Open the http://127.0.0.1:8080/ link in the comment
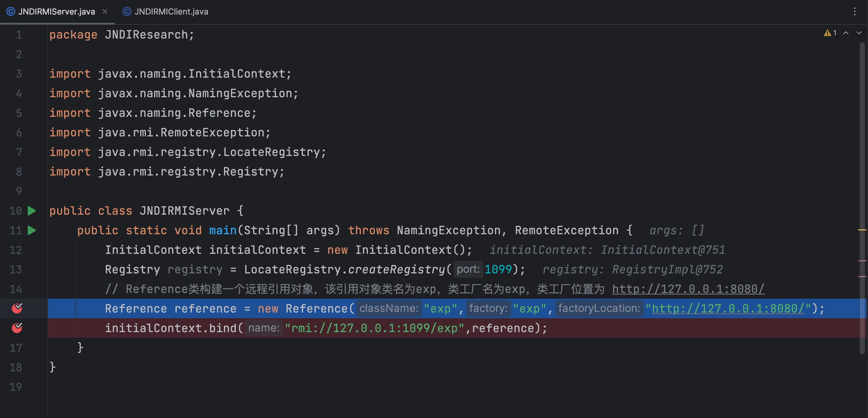 pos(688,289)
